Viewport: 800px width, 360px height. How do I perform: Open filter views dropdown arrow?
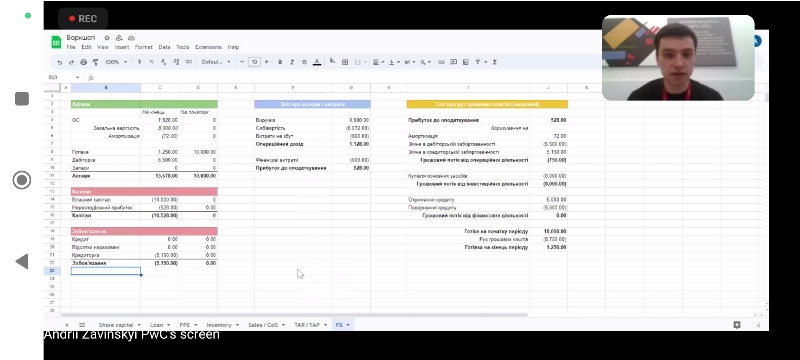coord(486,62)
